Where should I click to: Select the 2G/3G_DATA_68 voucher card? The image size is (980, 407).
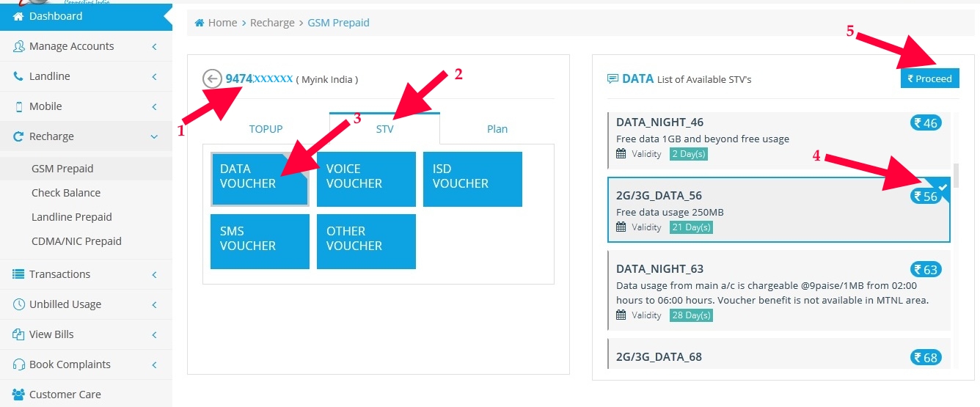point(779,353)
